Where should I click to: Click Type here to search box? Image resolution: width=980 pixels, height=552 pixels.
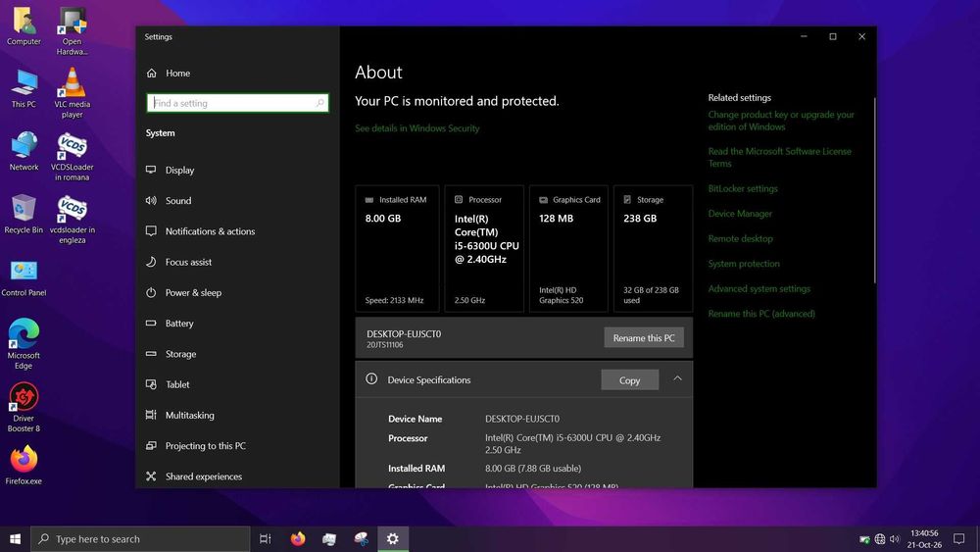pyautogui.click(x=140, y=539)
